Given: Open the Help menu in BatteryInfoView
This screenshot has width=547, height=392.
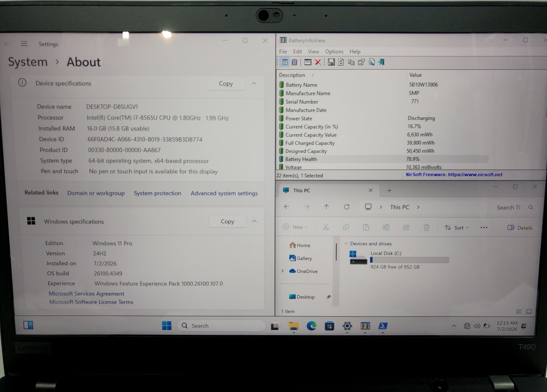Looking at the screenshot, I should click(355, 52).
